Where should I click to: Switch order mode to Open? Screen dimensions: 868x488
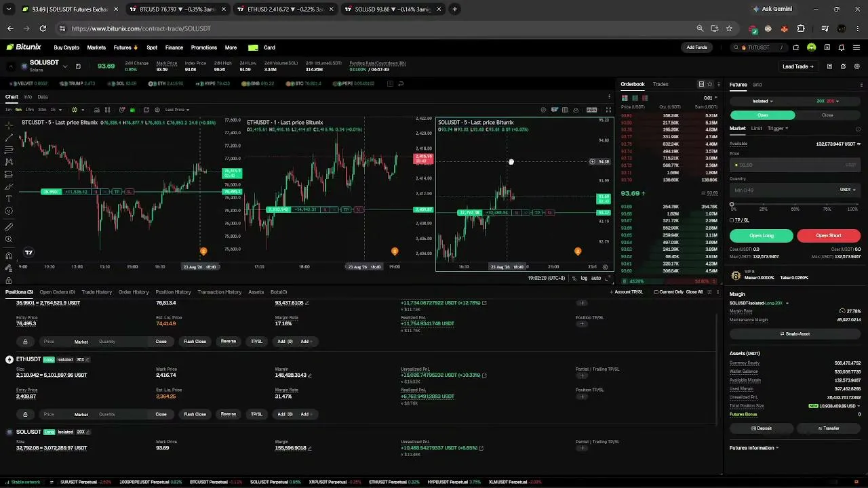tap(763, 115)
